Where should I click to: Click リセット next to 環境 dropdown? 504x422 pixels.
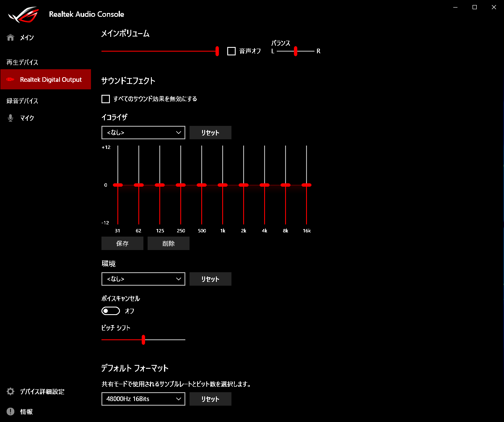click(210, 279)
